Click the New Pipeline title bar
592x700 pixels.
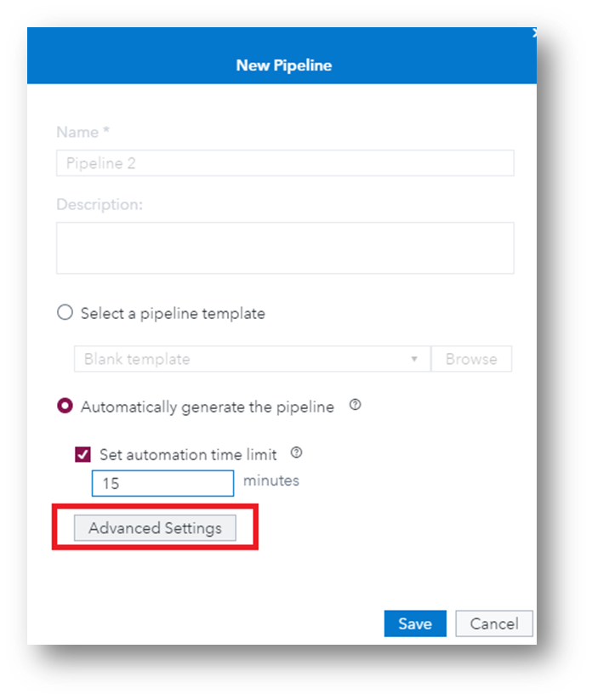point(283,65)
